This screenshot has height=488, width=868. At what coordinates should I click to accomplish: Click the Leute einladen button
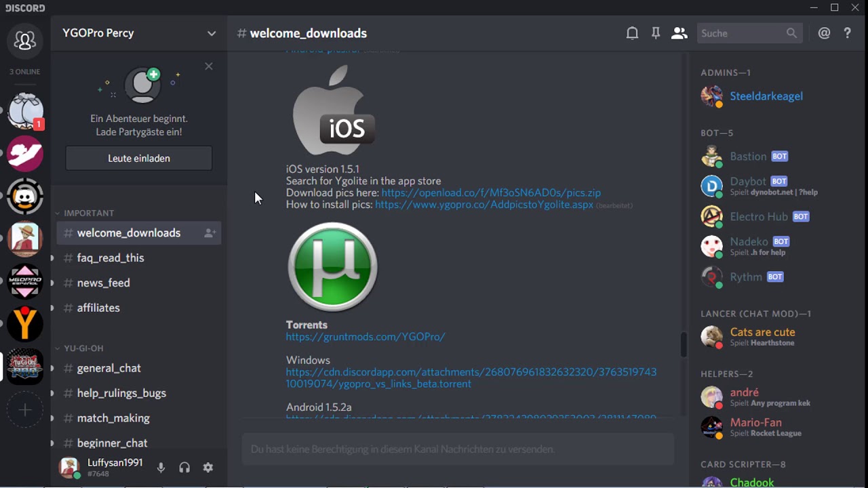(x=139, y=159)
